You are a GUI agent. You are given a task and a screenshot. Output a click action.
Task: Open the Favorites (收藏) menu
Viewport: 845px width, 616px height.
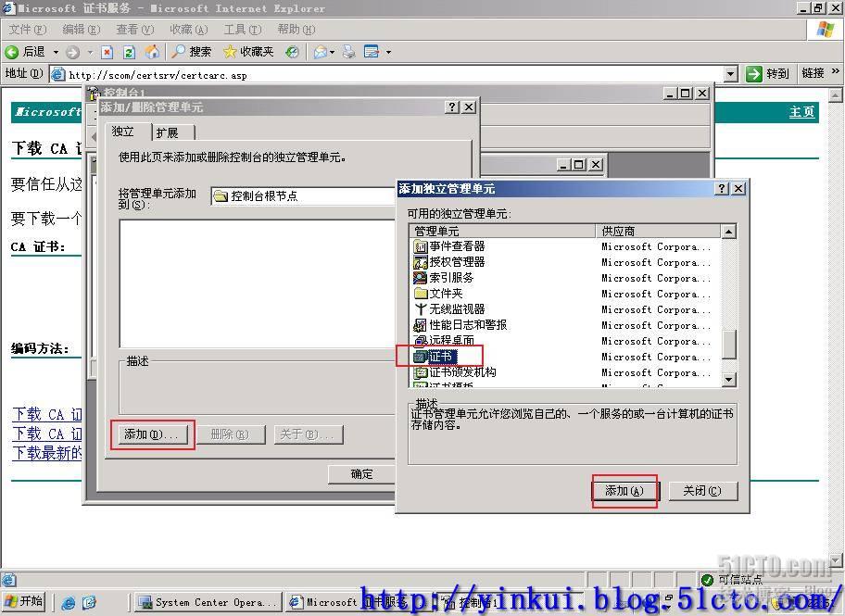tap(188, 30)
